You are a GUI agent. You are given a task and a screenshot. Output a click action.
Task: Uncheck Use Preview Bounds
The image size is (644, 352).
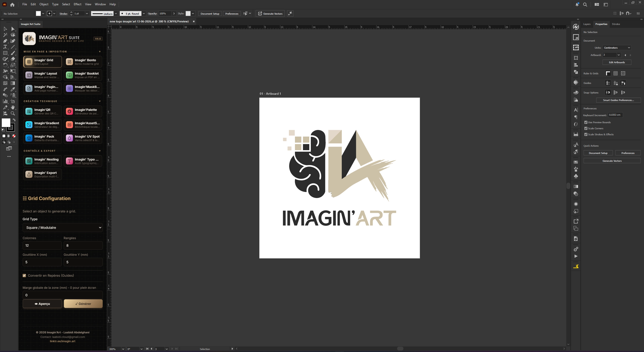point(586,122)
